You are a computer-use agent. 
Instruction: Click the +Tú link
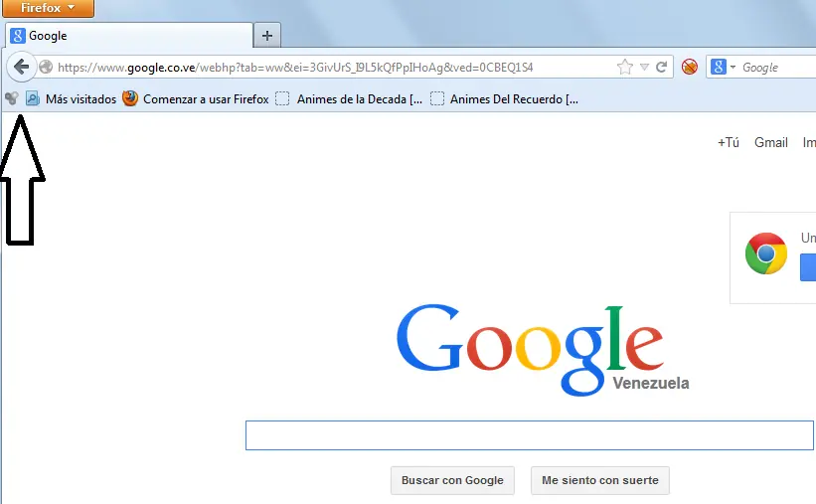pos(729,143)
